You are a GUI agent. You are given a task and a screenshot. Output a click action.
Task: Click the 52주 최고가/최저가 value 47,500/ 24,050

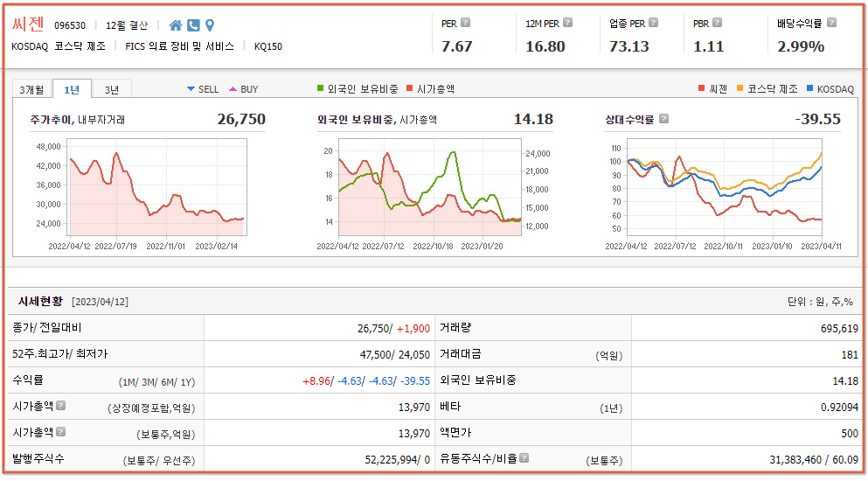pyautogui.click(x=395, y=355)
